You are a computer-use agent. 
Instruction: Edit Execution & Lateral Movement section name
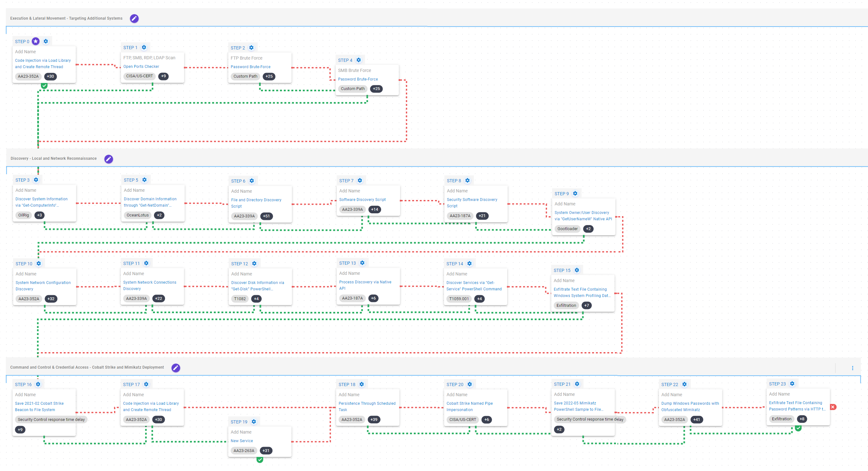(x=134, y=18)
